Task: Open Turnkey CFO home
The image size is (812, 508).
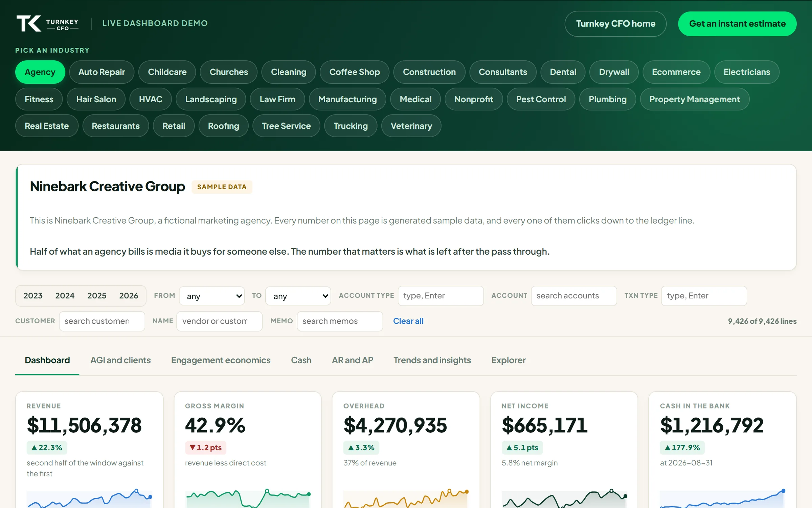Action: (x=615, y=24)
